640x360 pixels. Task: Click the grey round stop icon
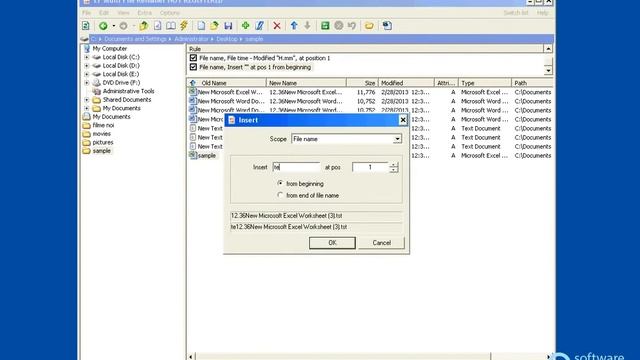click(x=339, y=26)
